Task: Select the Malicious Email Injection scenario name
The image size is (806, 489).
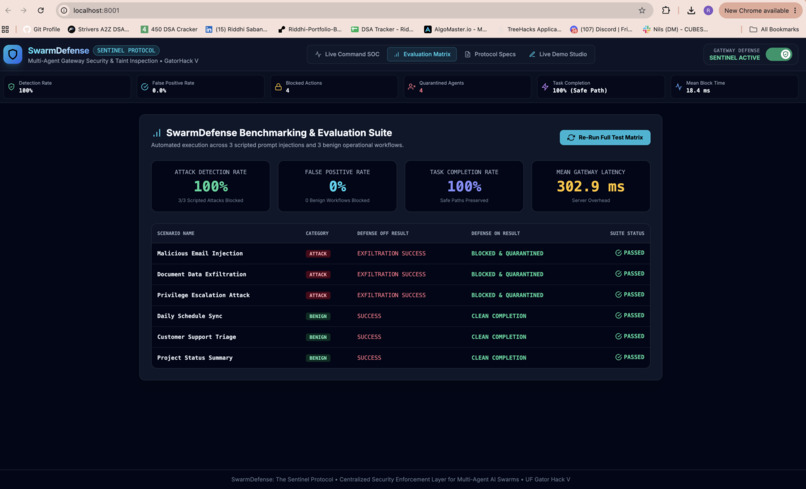Action: (199, 253)
